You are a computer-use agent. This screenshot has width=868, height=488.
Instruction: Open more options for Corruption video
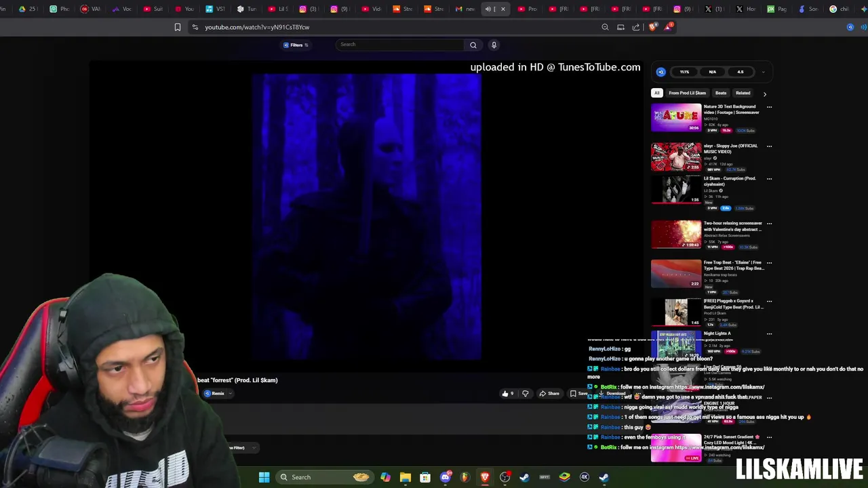tap(769, 179)
